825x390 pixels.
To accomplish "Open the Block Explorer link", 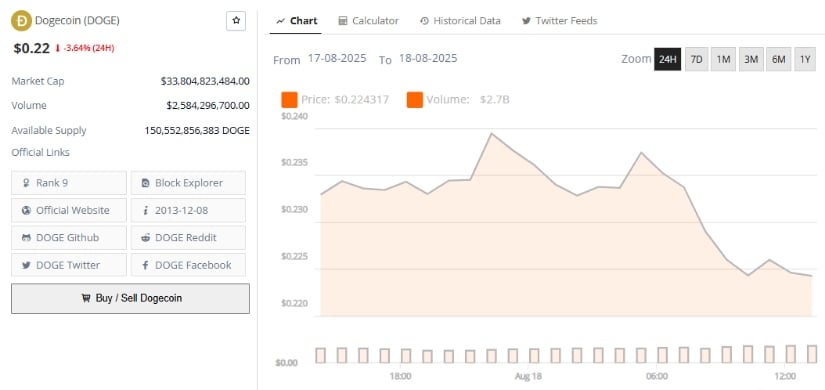I will [x=188, y=183].
